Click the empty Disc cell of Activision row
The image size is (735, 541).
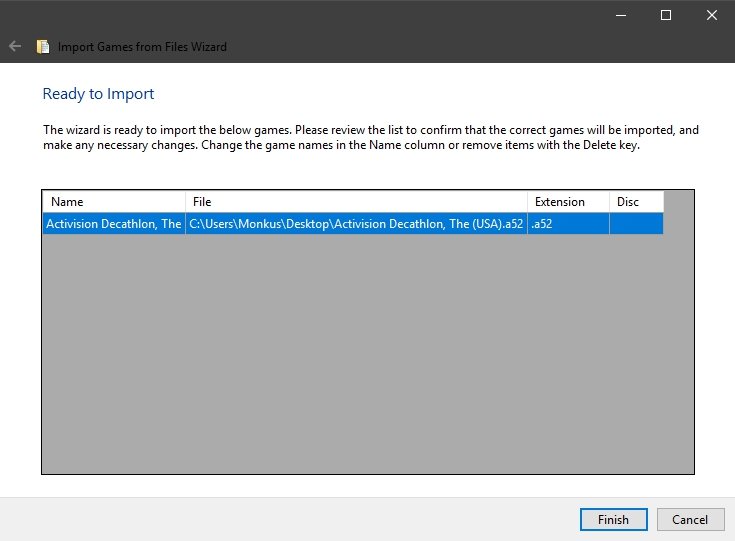click(636, 224)
